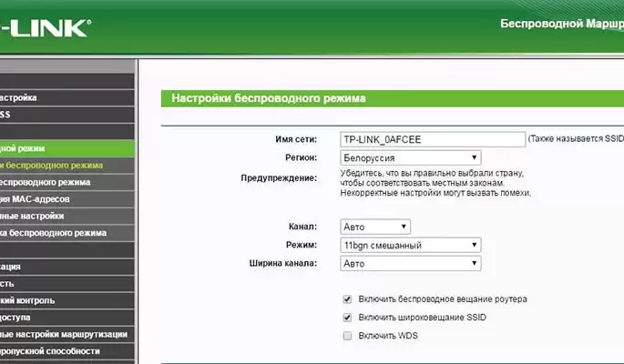Screen dimensions: 624x364
Task: Click warning text 'Некорректные настройки могут вызвать помехи'
Action: [x=435, y=193]
